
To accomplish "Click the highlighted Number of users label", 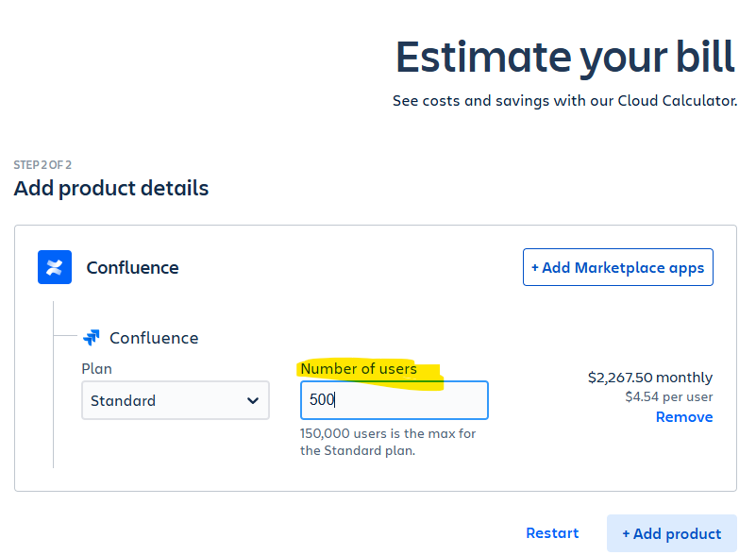I will (x=359, y=368).
